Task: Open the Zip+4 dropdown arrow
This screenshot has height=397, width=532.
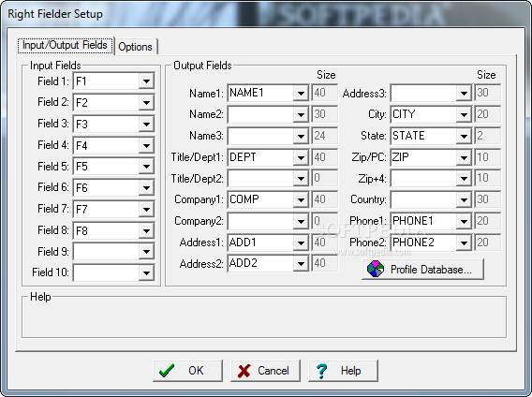Action: 464,179
